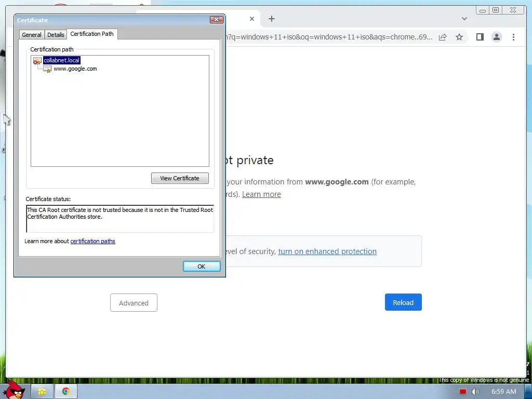532x399 pixels.
Task: Select collabnet.local certificate icon in path tree
Action: [x=37, y=61]
